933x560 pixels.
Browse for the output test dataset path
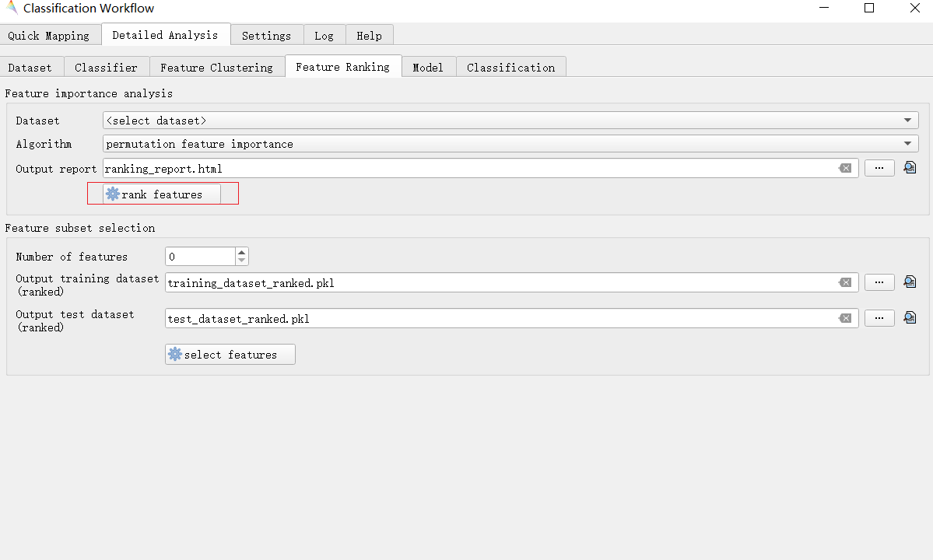click(879, 318)
